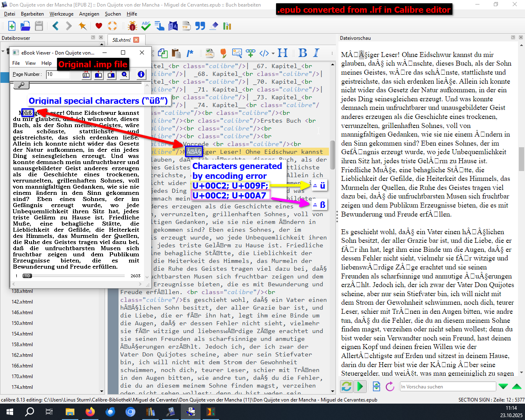
Task: Open the dropdown arrow beside the tag icon
Action: [273, 53]
